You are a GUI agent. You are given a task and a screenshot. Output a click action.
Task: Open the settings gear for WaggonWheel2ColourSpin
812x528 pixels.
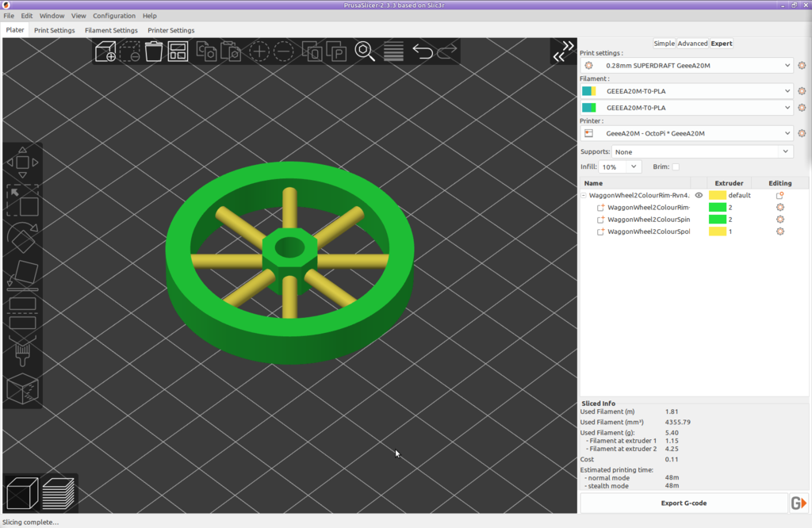(x=779, y=220)
